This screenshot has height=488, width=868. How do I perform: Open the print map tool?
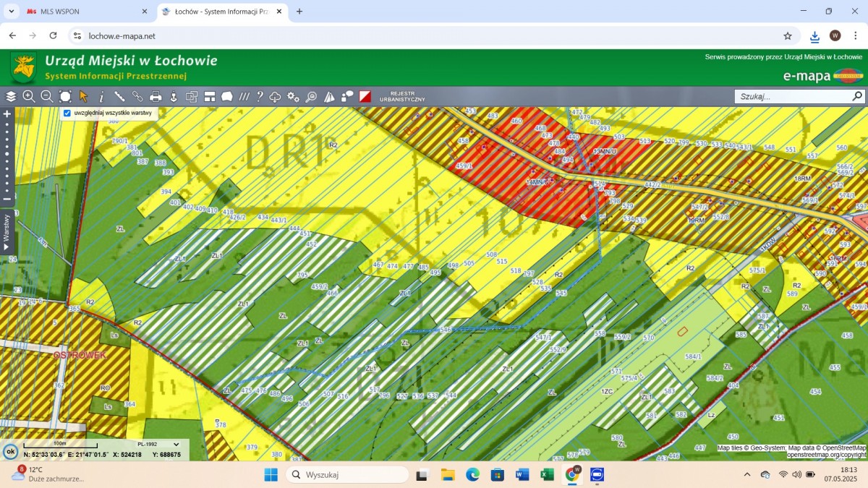point(156,96)
